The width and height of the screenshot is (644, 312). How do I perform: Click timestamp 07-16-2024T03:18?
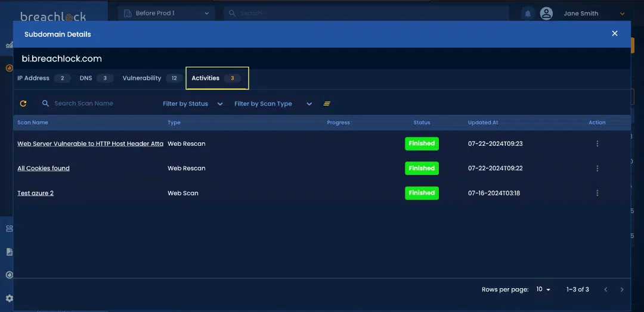(494, 193)
